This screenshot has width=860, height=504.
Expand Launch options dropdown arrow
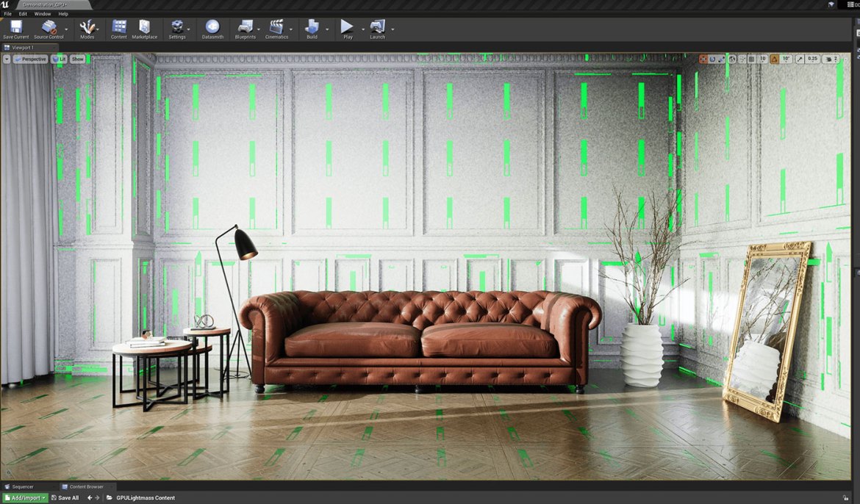tap(393, 29)
